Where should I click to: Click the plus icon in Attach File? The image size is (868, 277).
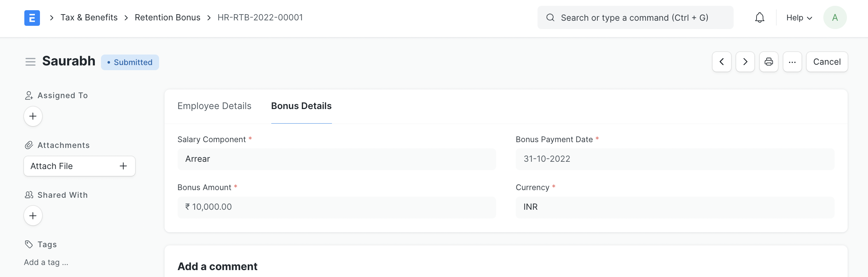coord(123,166)
